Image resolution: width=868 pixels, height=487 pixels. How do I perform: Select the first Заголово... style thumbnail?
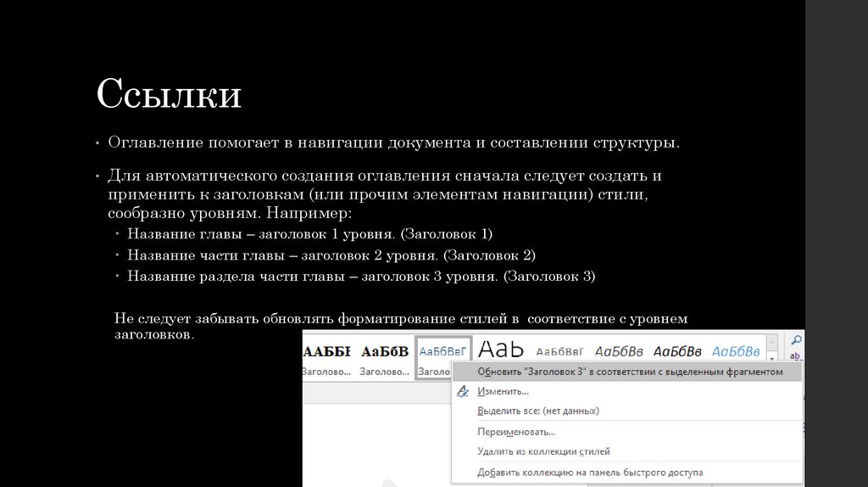326,358
